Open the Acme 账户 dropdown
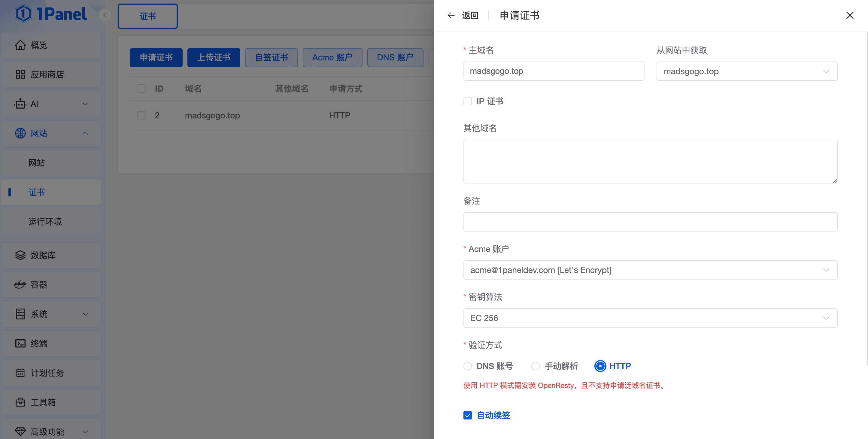The width and height of the screenshot is (868, 439). (650, 270)
